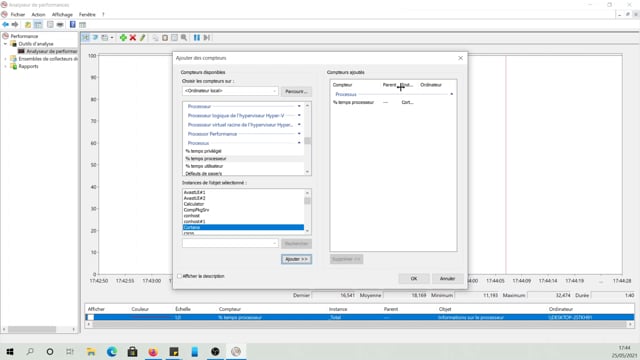Open Firefox from the taskbar

[153, 351]
